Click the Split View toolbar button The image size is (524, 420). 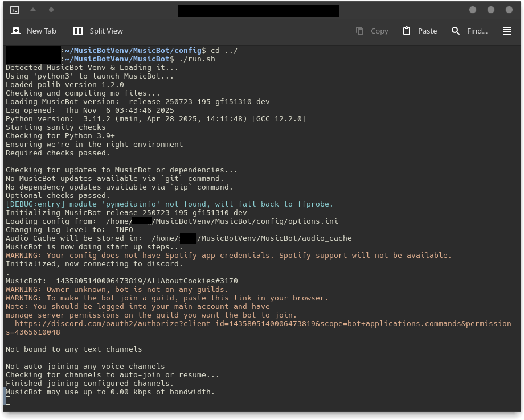pos(98,31)
